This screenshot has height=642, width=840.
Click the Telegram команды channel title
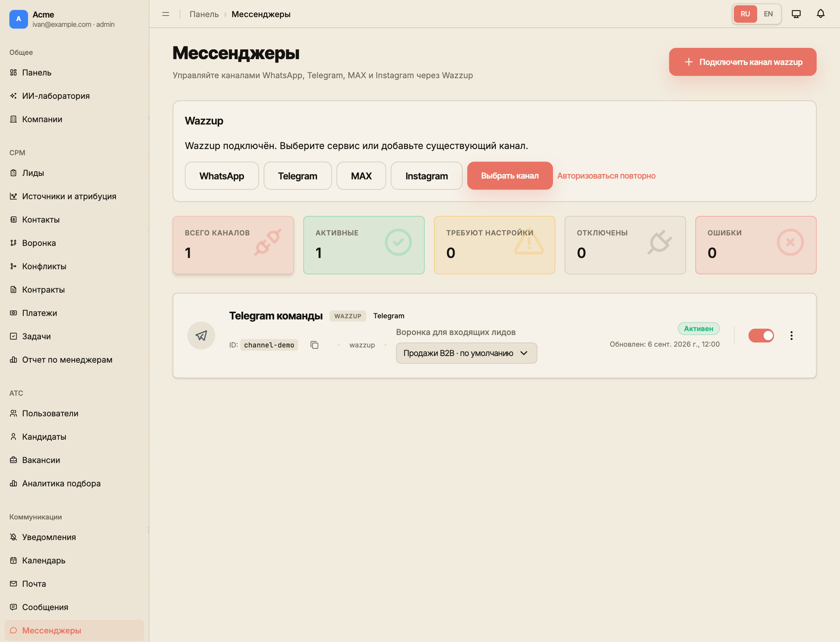coord(276,316)
